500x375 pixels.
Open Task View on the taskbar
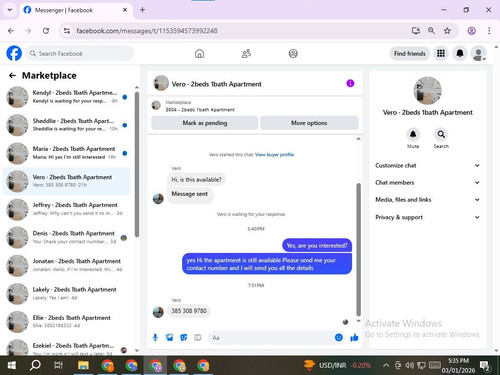(58, 365)
